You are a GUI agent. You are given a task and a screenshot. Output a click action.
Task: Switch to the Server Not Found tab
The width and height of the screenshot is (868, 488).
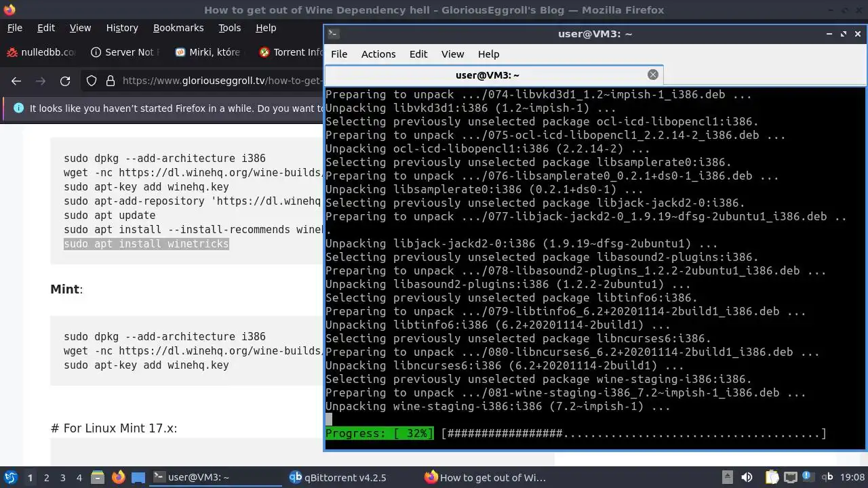[x=125, y=52]
